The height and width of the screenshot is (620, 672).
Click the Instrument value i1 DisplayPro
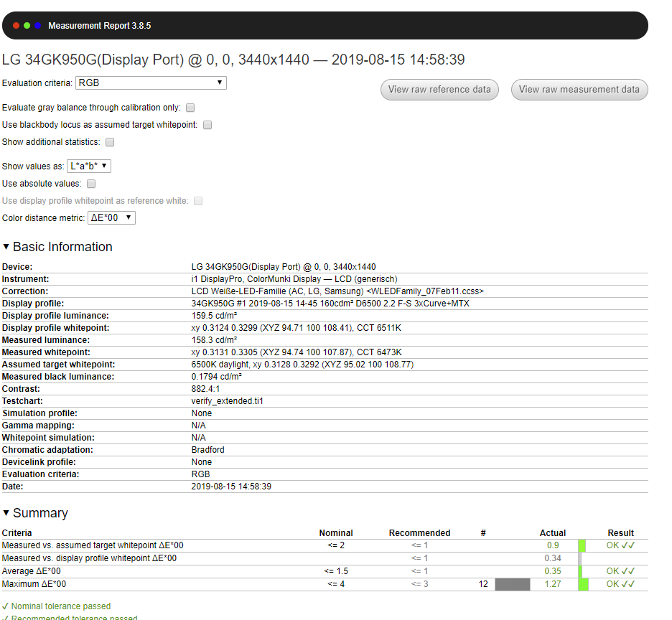(294, 279)
